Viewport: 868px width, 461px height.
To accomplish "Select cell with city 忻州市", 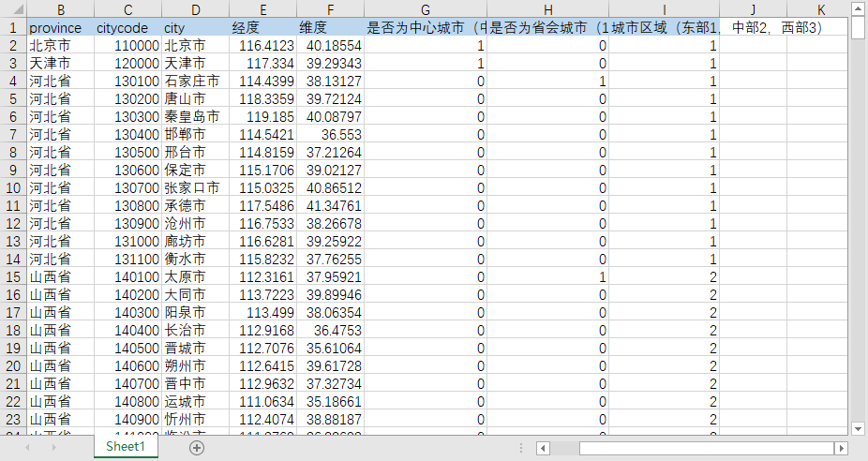I will (195, 419).
